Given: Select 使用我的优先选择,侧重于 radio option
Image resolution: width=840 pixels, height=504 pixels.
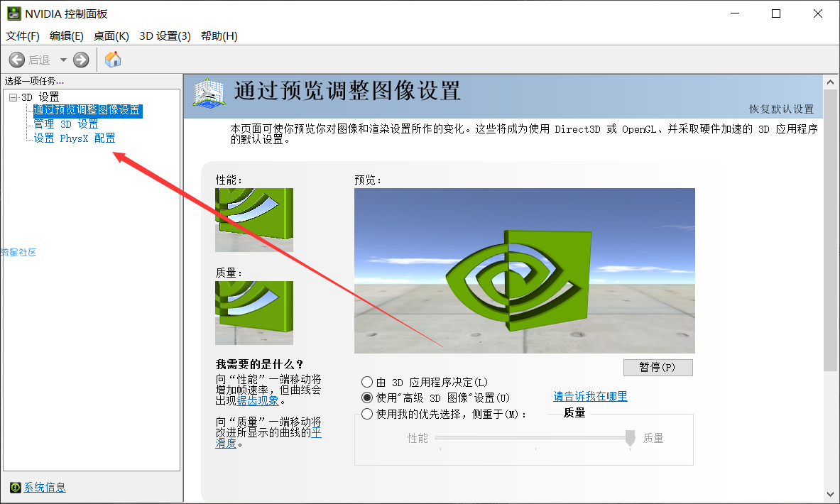Looking at the screenshot, I should coord(367,414).
